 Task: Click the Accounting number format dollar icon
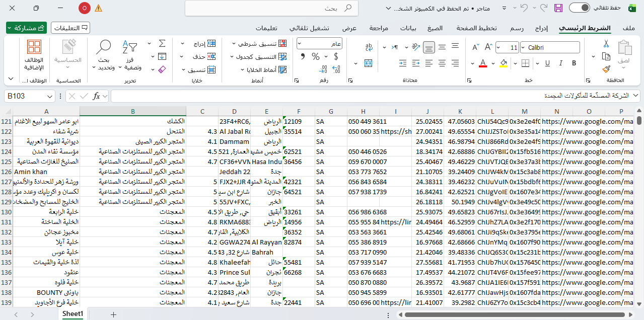point(336,56)
